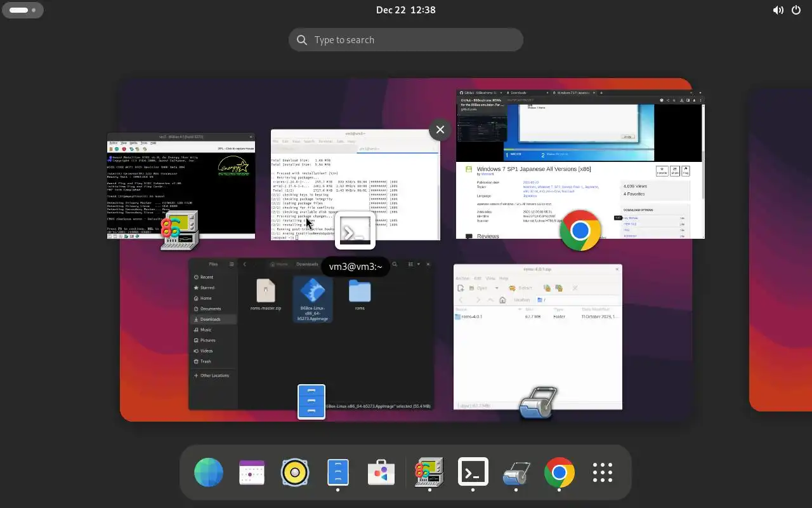Close the terminal window preview with X
This screenshot has height=508, width=812.
pos(440,130)
